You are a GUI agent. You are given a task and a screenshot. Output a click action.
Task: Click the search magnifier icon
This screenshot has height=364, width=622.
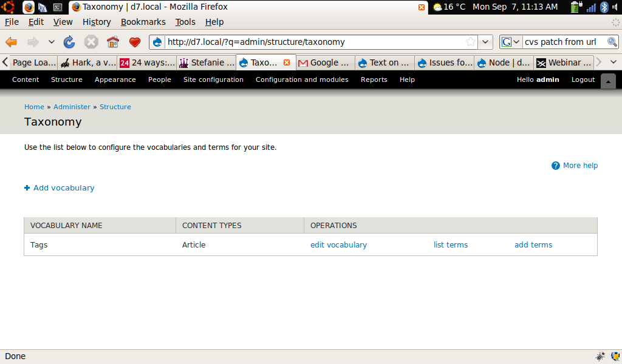(x=612, y=42)
